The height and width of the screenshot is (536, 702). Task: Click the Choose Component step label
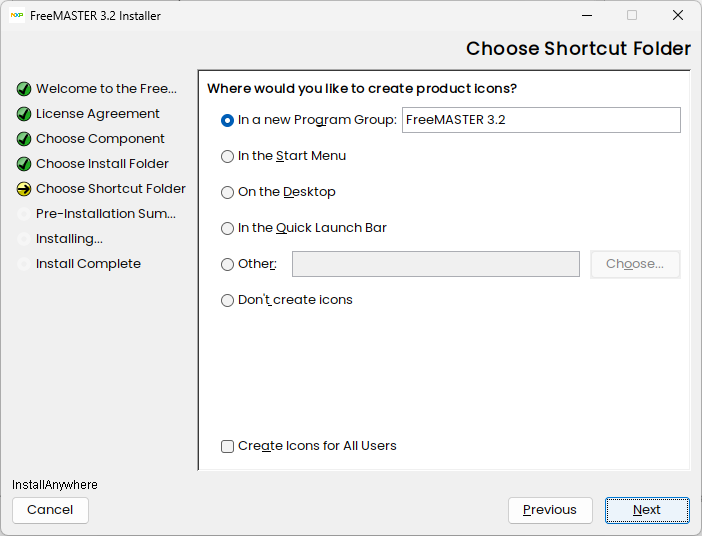click(100, 139)
